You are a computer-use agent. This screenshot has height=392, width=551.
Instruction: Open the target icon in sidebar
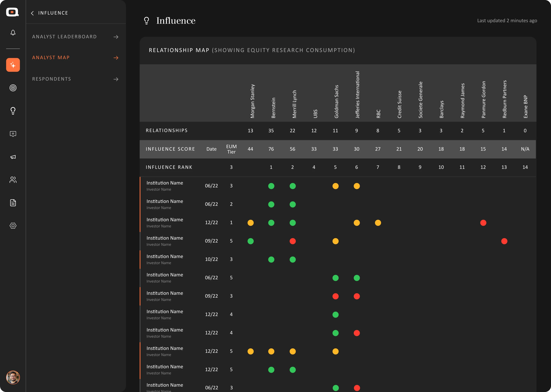tap(13, 88)
